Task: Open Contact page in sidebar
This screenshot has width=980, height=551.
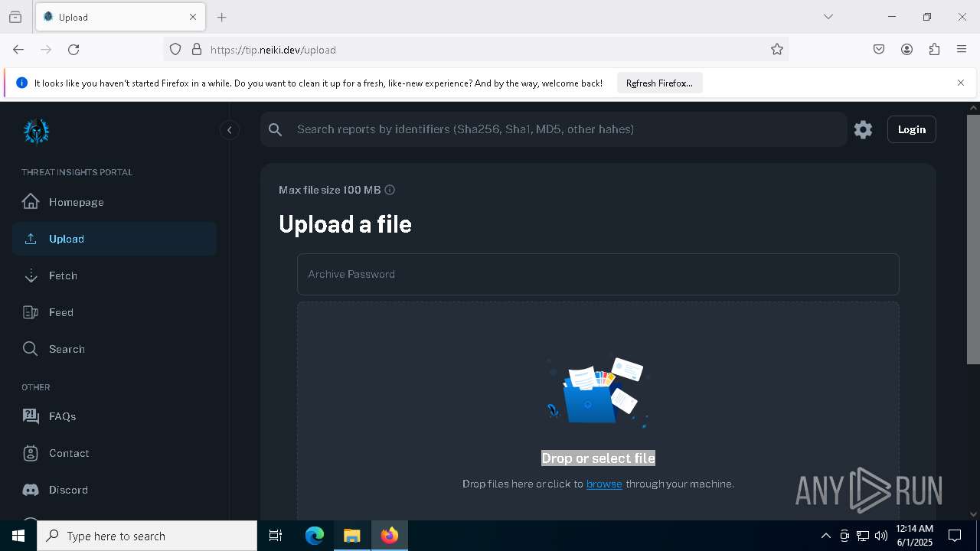Action: tap(114, 453)
